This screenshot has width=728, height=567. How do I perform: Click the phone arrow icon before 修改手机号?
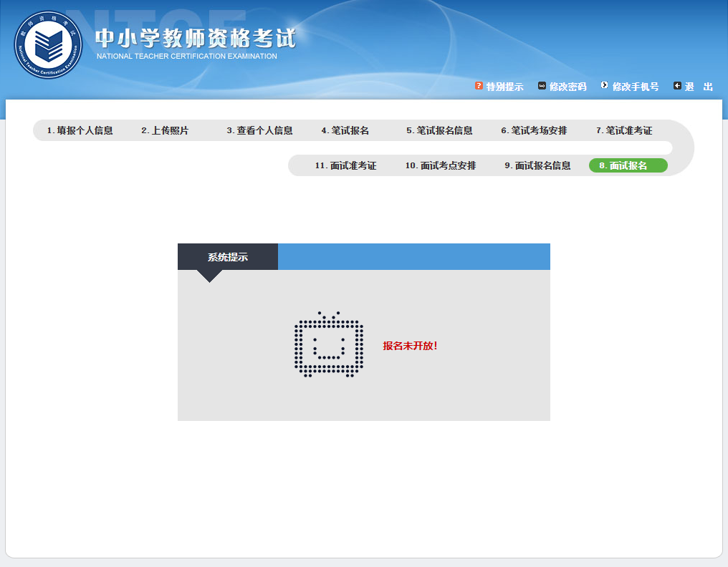coord(604,86)
